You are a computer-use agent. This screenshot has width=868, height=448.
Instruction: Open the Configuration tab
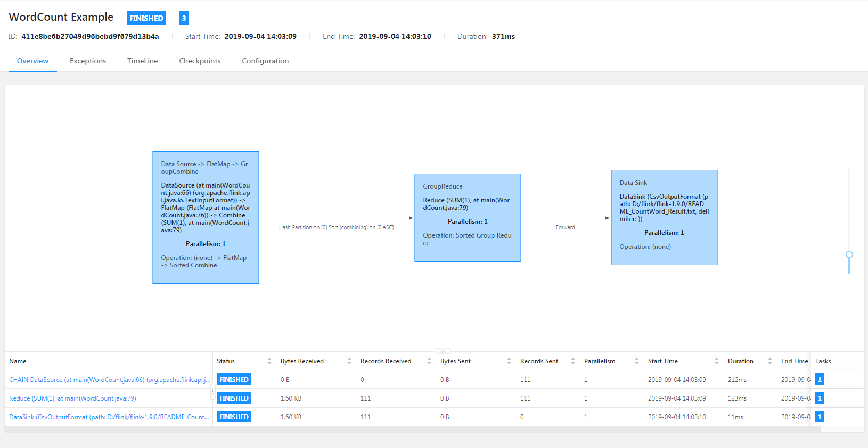click(x=265, y=61)
